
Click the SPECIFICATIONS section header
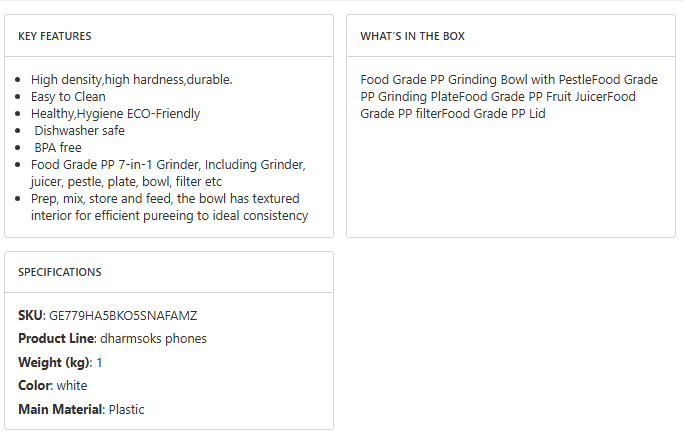pyautogui.click(x=60, y=272)
